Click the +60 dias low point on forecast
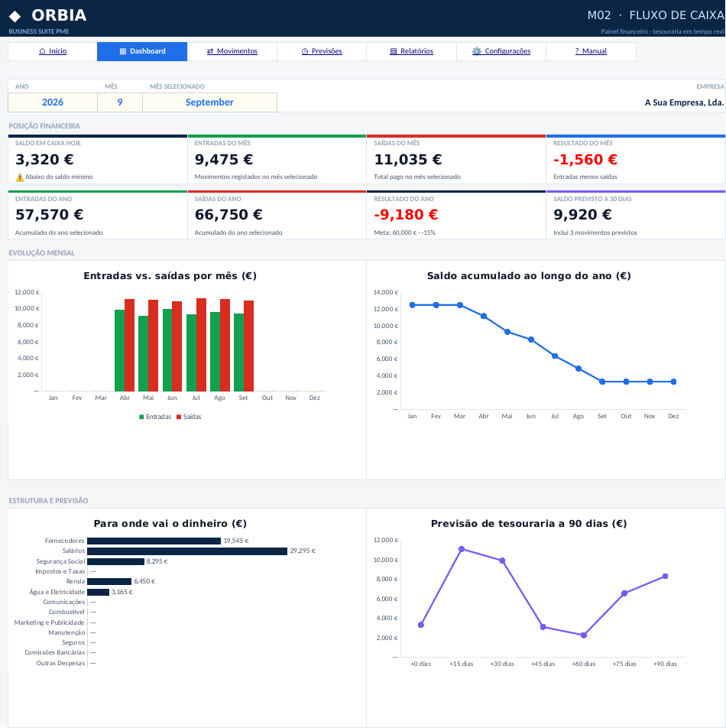This screenshot has width=726, height=728. [584, 635]
